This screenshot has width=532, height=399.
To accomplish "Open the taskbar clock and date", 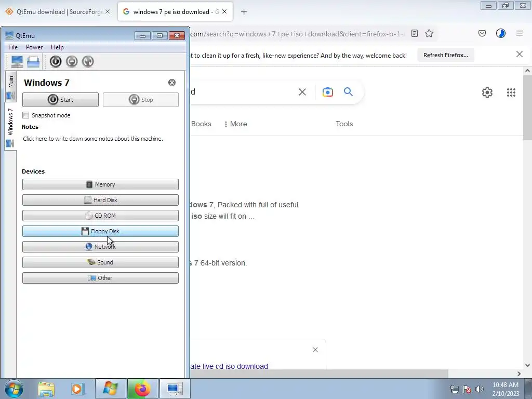I will pyautogui.click(x=506, y=389).
